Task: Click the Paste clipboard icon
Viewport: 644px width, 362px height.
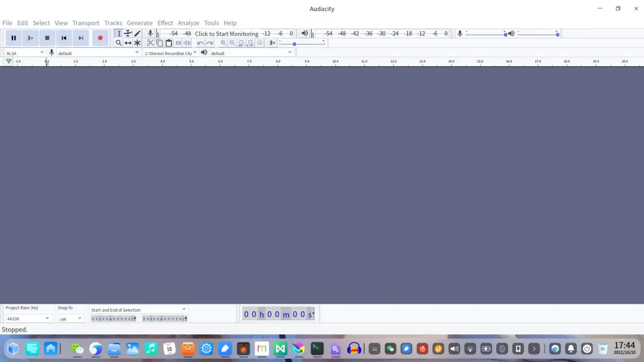Action: (x=169, y=43)
